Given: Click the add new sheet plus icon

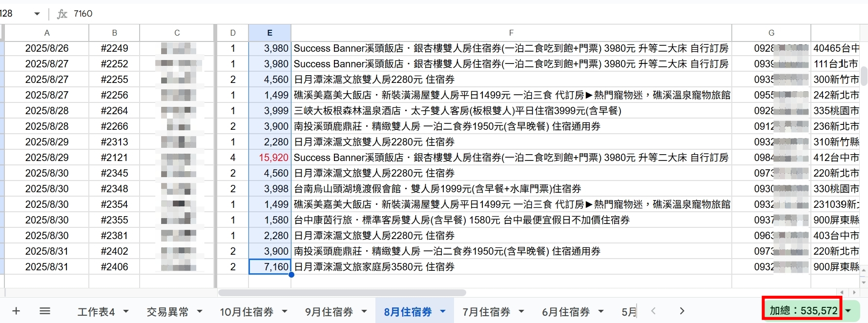Looking at the screenshot, I should pos(16,311).
